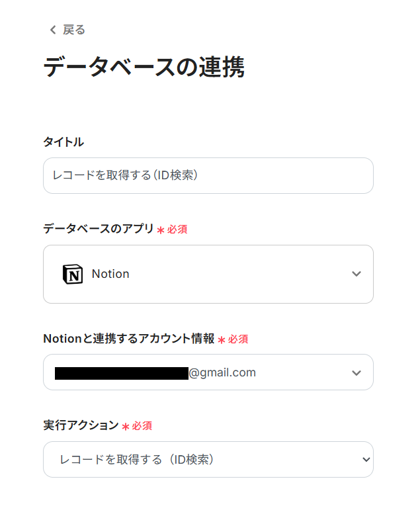Open the gmail.com account dropdown chevron
Image resolution: width=420 pixels, height=514 pixels.
[357, 372]
